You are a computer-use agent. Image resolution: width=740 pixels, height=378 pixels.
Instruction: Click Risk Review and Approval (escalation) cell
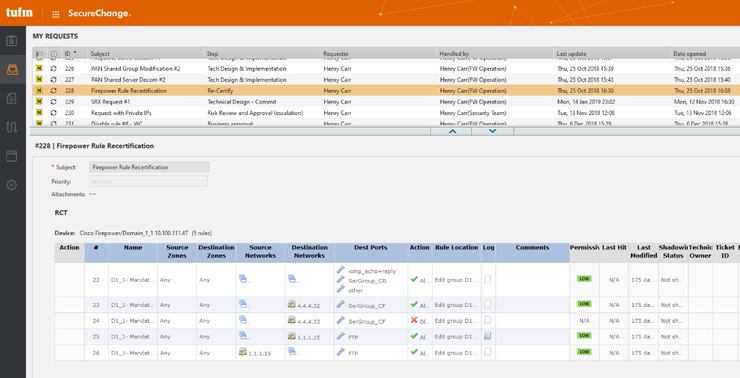tap(255, 113)
